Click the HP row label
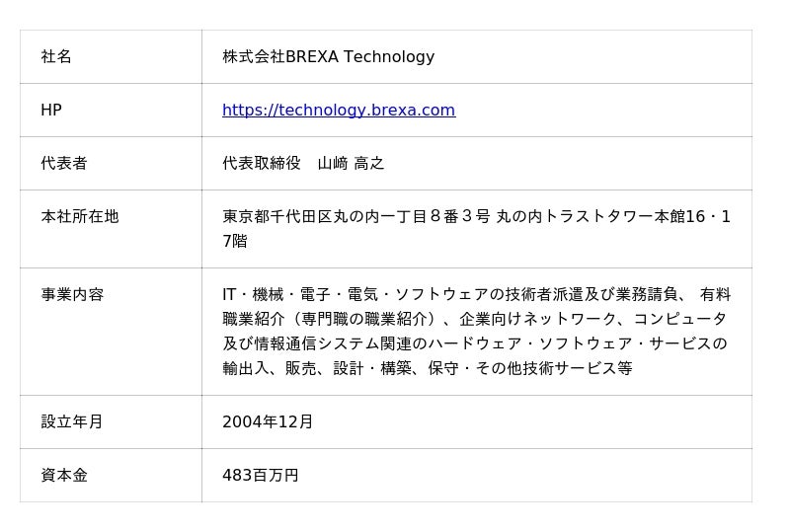 click(x=51, y=111)
